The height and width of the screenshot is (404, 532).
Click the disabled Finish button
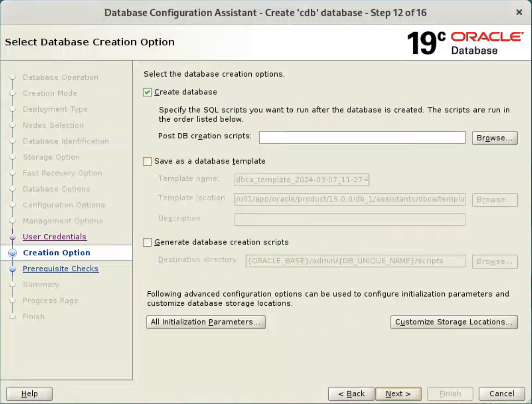tap(450, 393)
